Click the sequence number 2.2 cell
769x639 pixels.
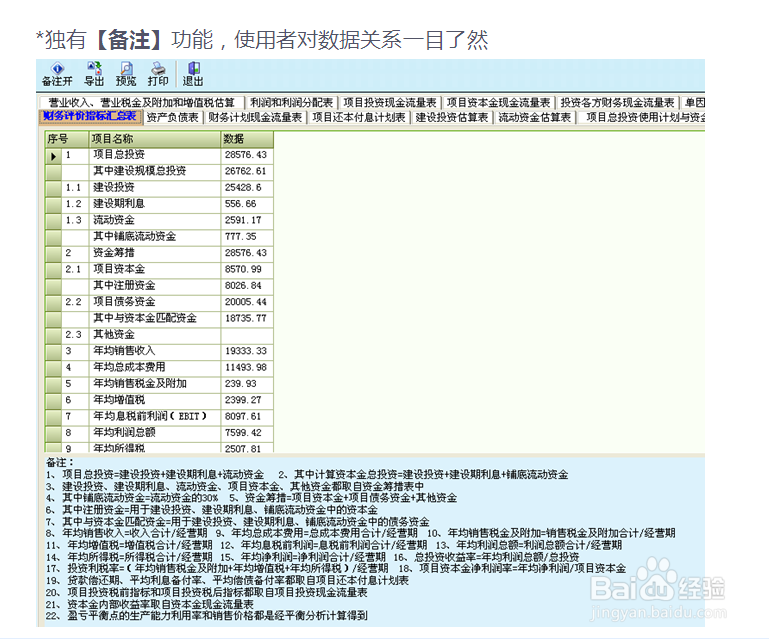tap(76, 302)
